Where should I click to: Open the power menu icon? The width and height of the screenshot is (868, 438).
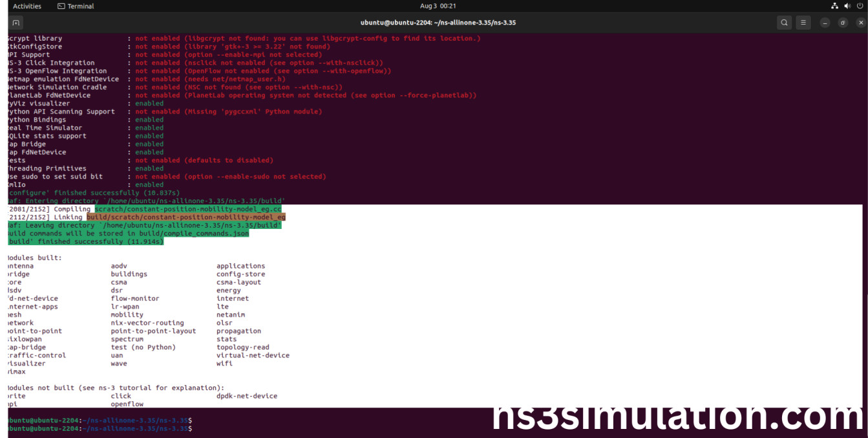click(860, 6)
